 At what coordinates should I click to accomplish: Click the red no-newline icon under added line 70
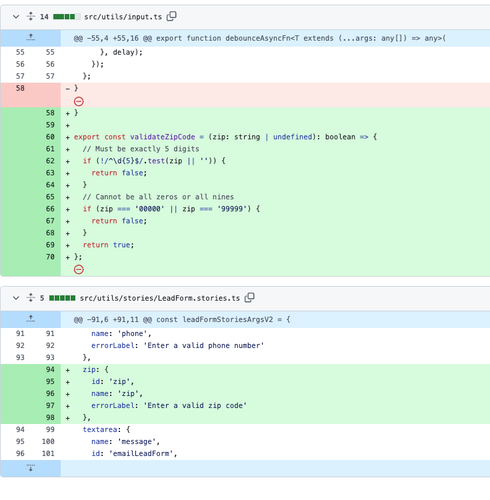click(79, 269)
